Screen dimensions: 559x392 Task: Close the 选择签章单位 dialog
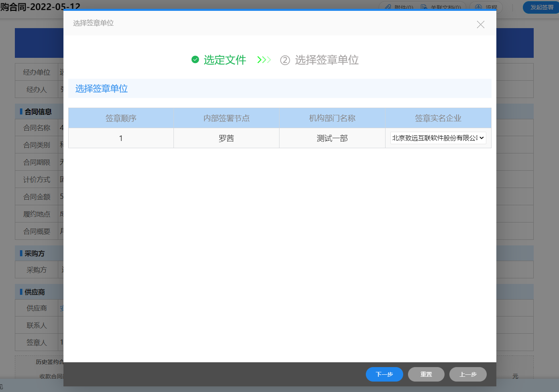click(480, 24)
